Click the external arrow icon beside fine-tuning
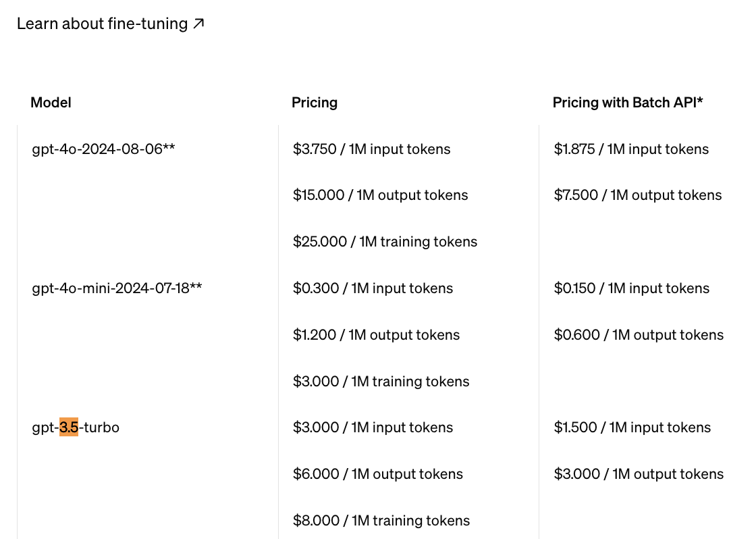 click(198, 24)
